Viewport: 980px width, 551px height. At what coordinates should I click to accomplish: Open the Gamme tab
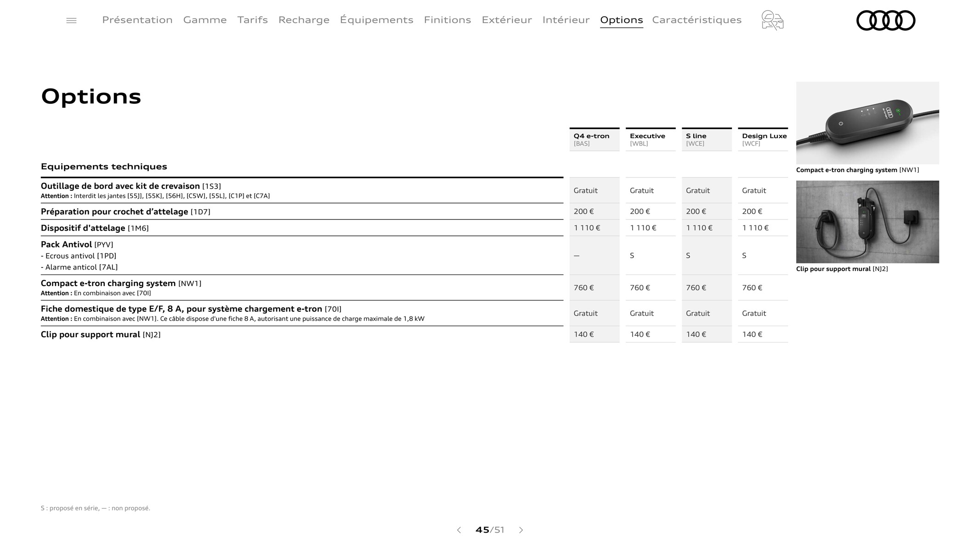[x=205, y=20]
